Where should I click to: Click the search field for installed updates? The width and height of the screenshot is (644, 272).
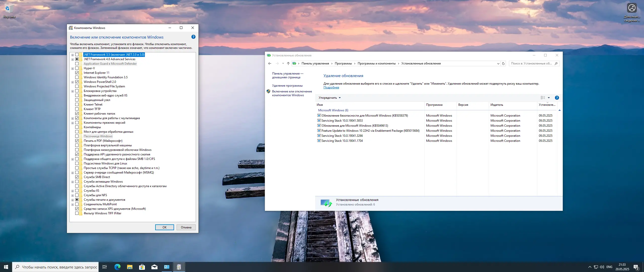[531, 63]
